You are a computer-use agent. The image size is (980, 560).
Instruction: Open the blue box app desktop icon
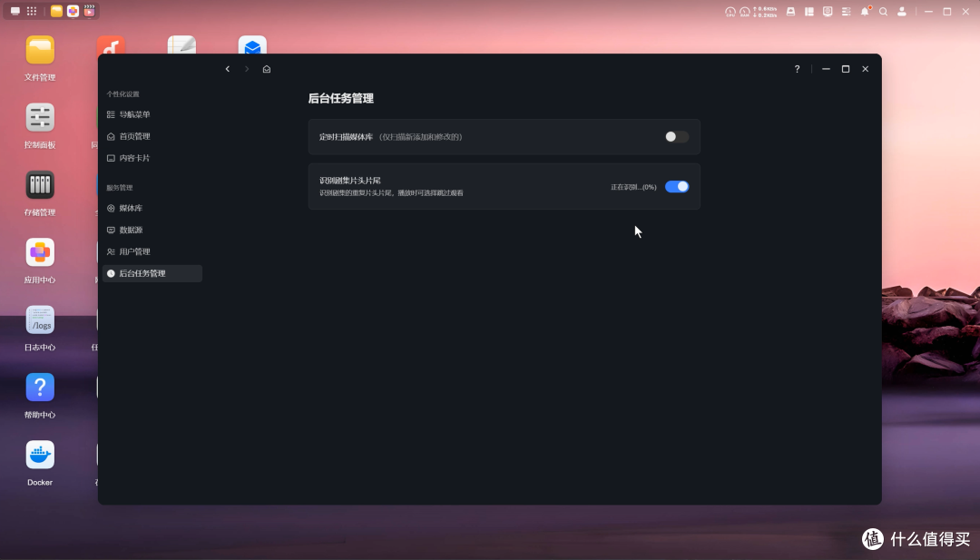click(x=252, y=45)
